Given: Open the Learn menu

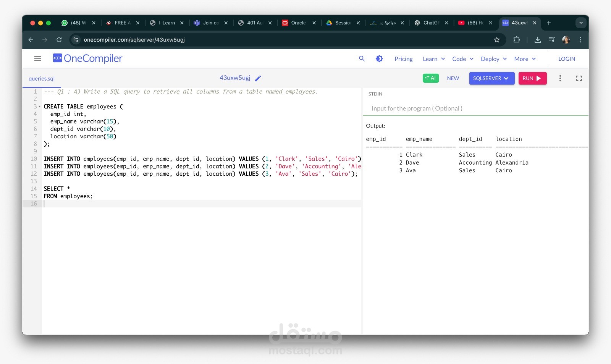Looking at the screenshot, I should (x=433, y=59).
